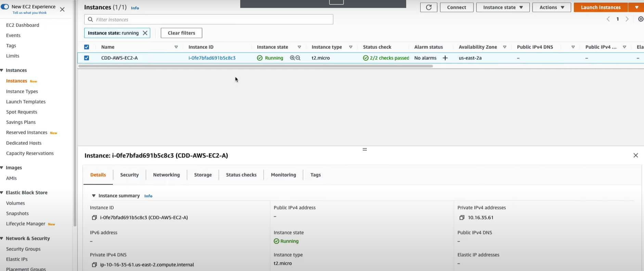The height and width of the screenshot is (271, 644).
Task: Switch to the Monitoring tab
Action: (283, 175)
